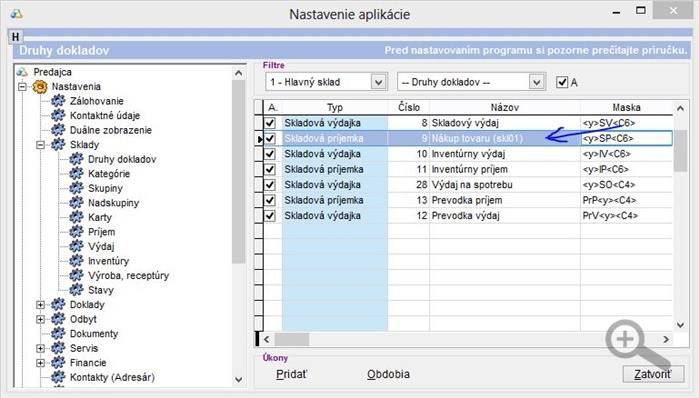Click the horizontal scrollbar thumb of table

292,339
